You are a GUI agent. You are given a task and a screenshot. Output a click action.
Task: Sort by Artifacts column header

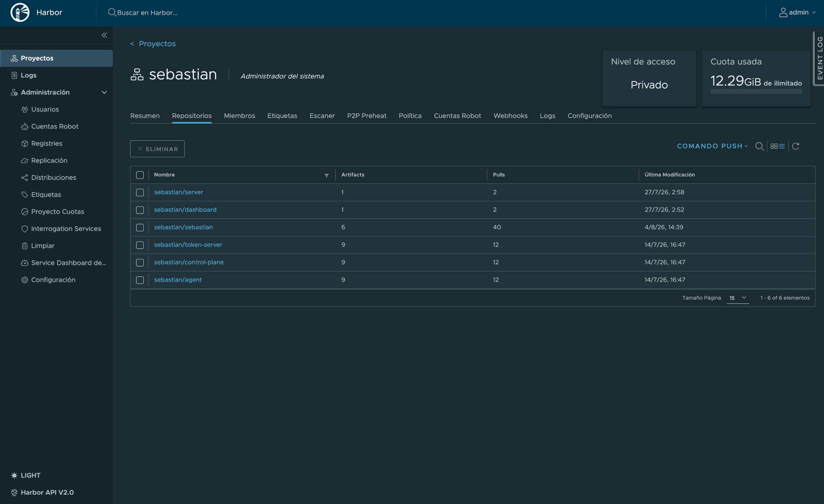[x=353, y=175]
